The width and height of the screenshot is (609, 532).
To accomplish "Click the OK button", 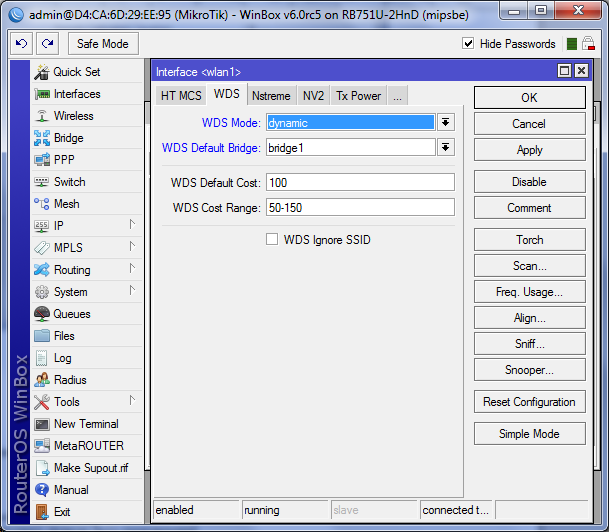I will pyautogui.click(x=529, y=97).
